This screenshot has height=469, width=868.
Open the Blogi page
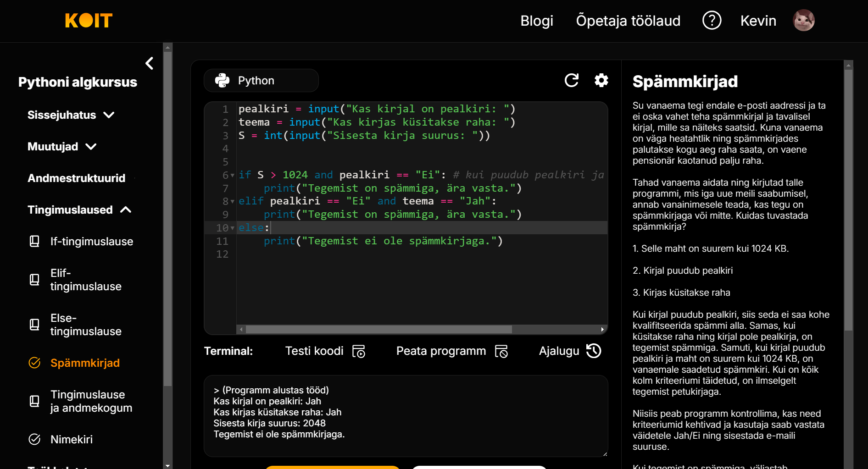pyautogui.click(x=536, y=21)
